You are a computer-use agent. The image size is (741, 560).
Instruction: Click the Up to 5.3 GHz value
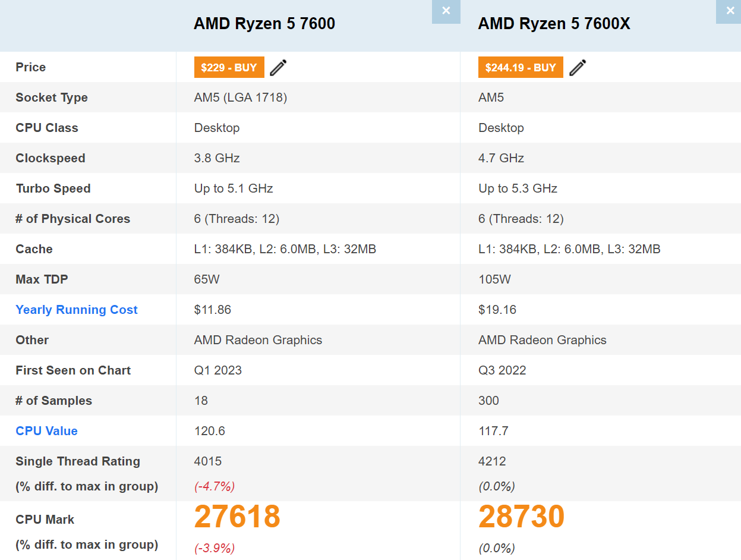click(518, 188)
